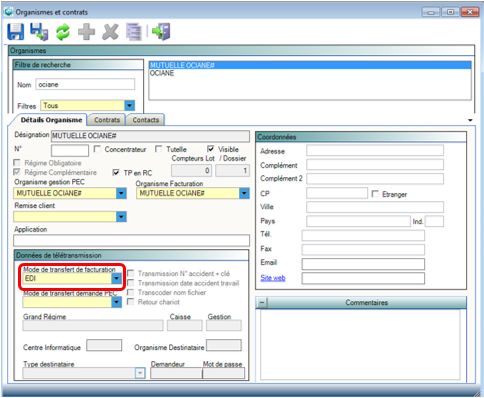Open the Site web link
This screenshot has width=484, height=398.
point(273,278)
